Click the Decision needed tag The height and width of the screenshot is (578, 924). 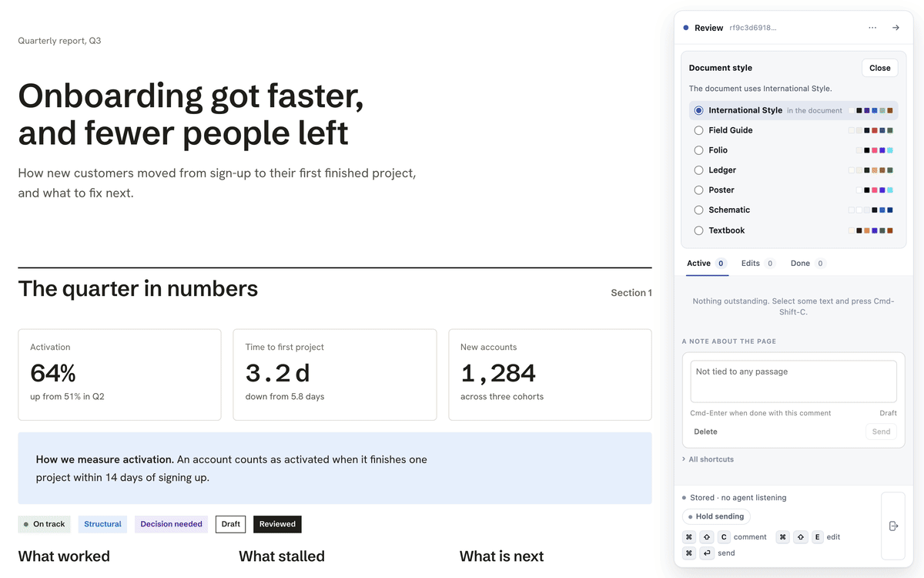171,524
